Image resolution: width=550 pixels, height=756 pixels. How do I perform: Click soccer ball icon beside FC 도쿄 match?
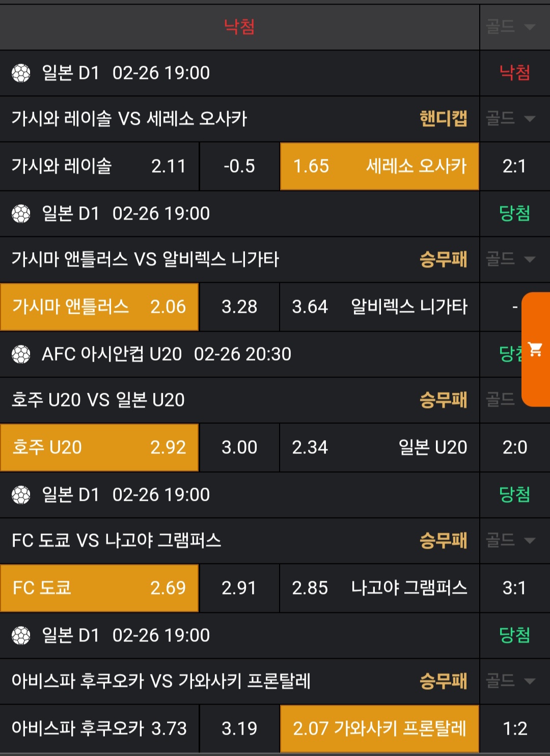coord(21,495)
